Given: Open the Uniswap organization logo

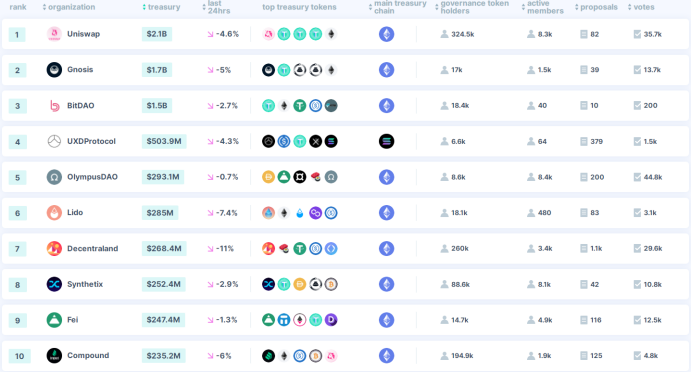Looking at the screenshot, I should 54,34.
